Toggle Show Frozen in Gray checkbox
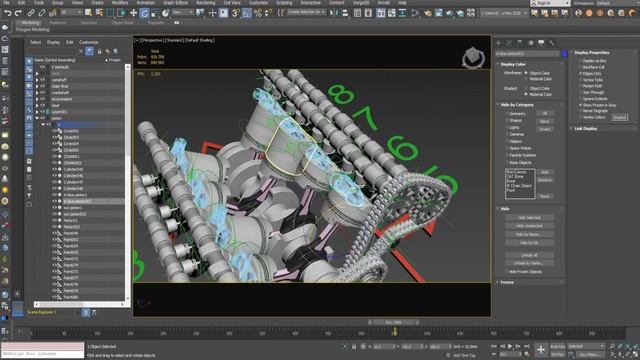 point(580,105)
